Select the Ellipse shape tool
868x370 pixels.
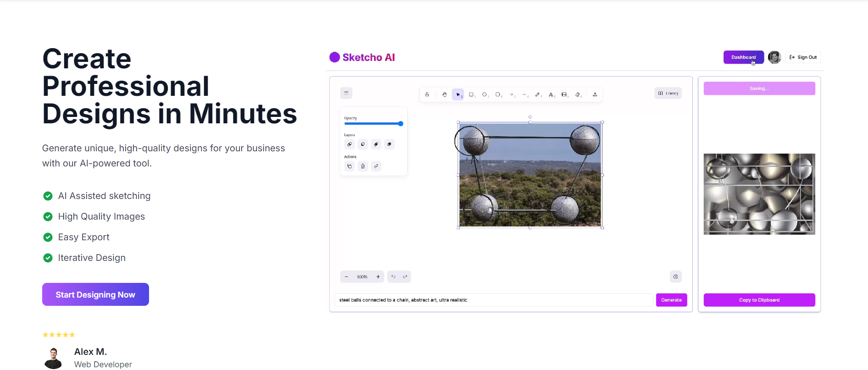tap(498, 94)
